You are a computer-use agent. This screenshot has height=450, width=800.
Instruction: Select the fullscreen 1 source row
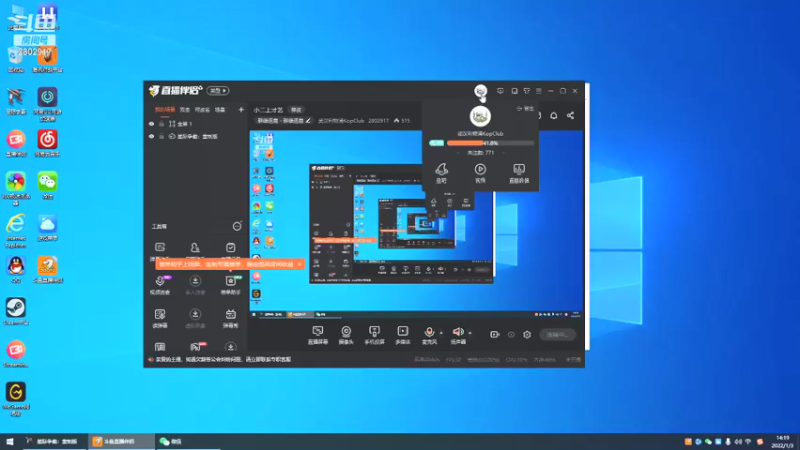[196, 124]
